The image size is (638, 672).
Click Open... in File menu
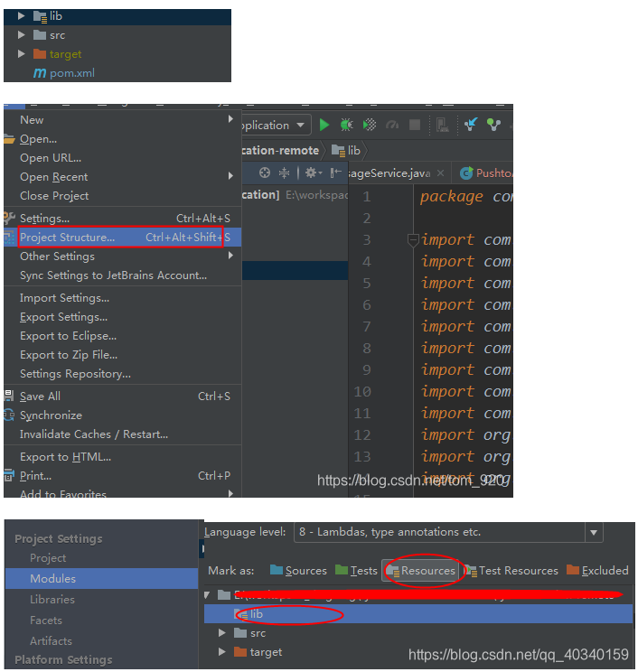click(123, 139)
